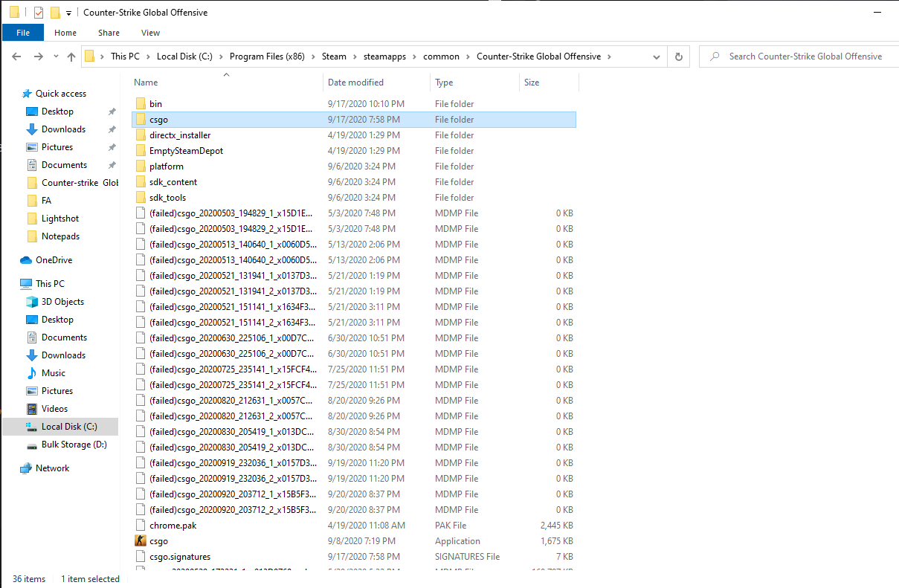Screen dimensions: 899x588
Task: Select (failed)csgo_20200725_235141_2 dump file
Action: pos(233,385)
